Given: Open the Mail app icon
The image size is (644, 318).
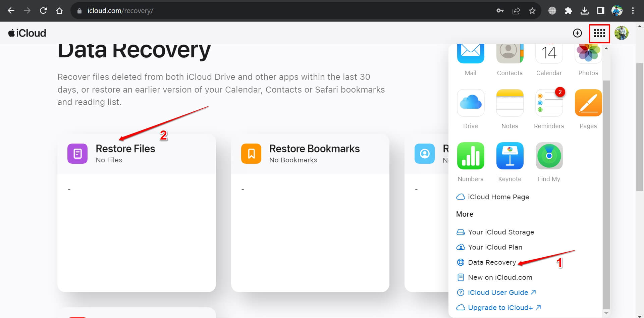Looking at the screenshot, I should 470,54.
